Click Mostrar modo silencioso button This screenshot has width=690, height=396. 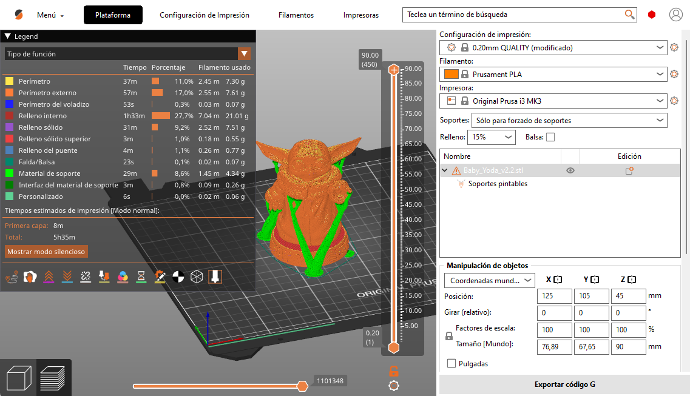pos(46,252)
